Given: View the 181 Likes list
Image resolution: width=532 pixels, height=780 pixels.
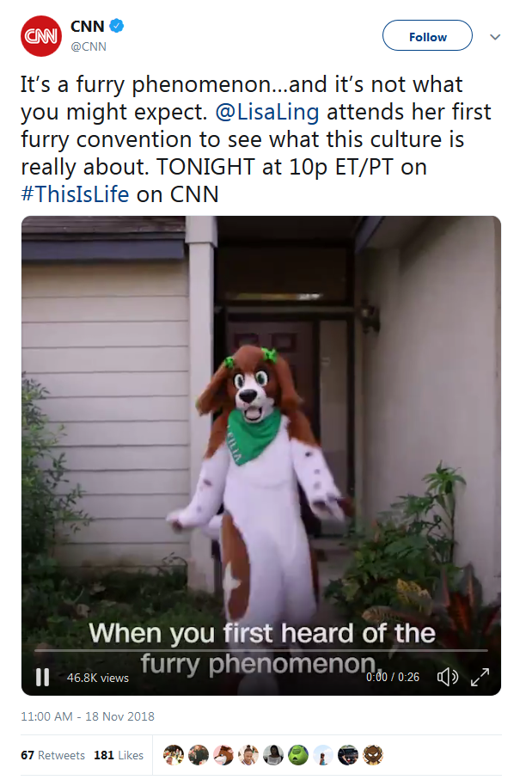Looking at the screenshot, I should [119, 755].
